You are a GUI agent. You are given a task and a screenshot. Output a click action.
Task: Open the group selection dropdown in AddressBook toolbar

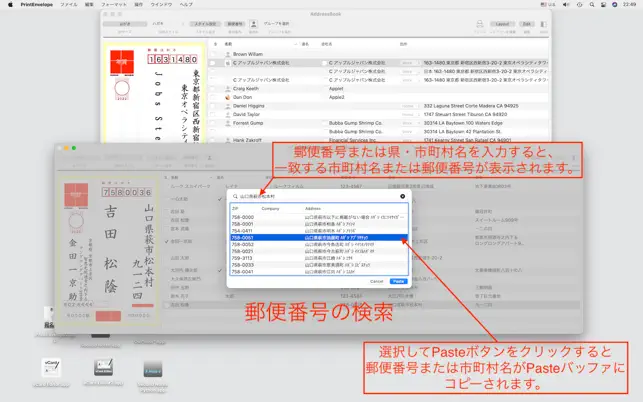(276, 24)
